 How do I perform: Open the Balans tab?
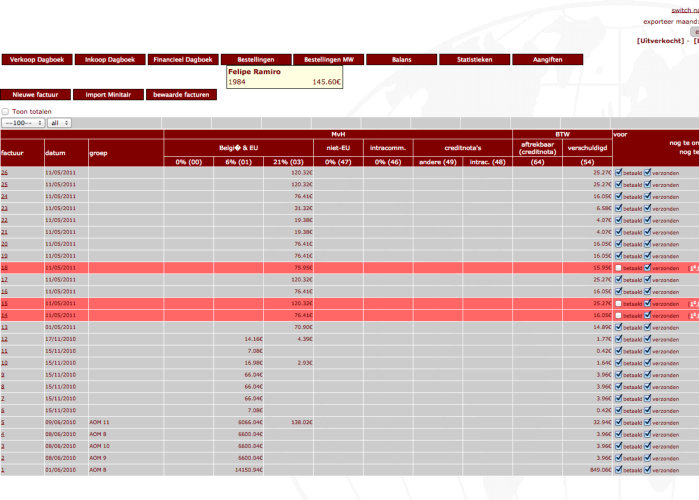click(402, 59)
